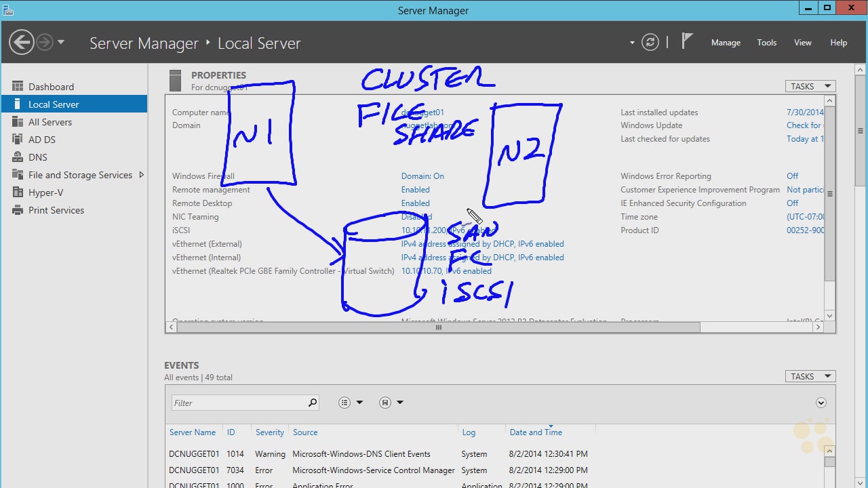This screenshot has height=488, width=868.
Task: Click Remote Desktop Enabled link
Action: (415, 203)
